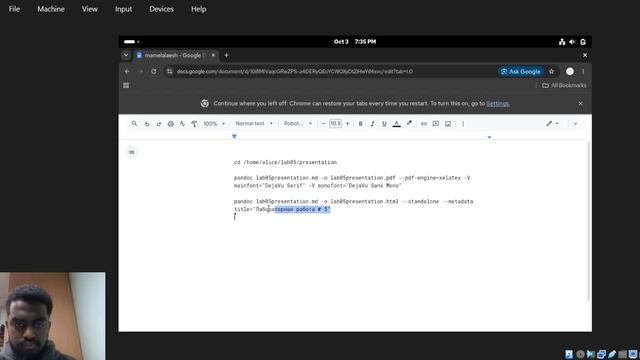Click the line ending with --pdf-engine=xelatex
The width and height of the screenshot is (640, 360).
coord(352,178)
